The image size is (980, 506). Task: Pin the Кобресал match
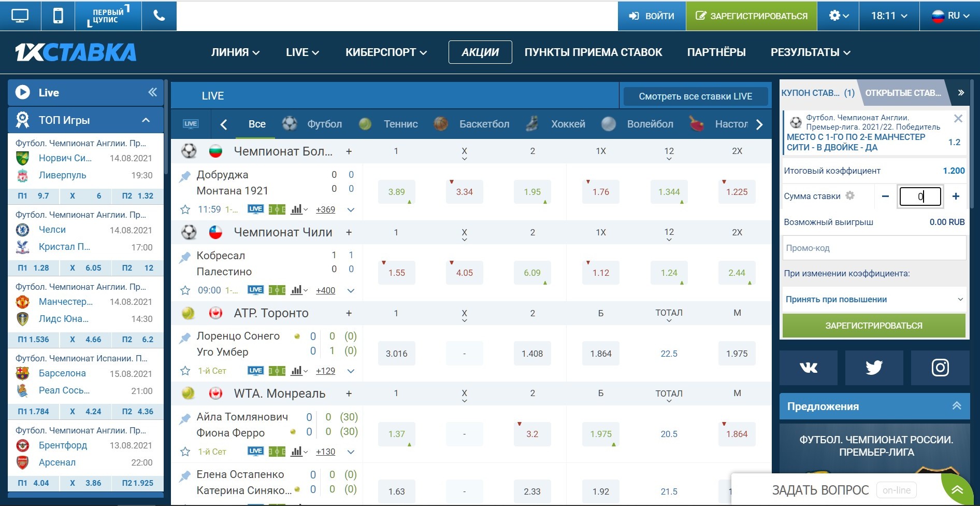185,257
